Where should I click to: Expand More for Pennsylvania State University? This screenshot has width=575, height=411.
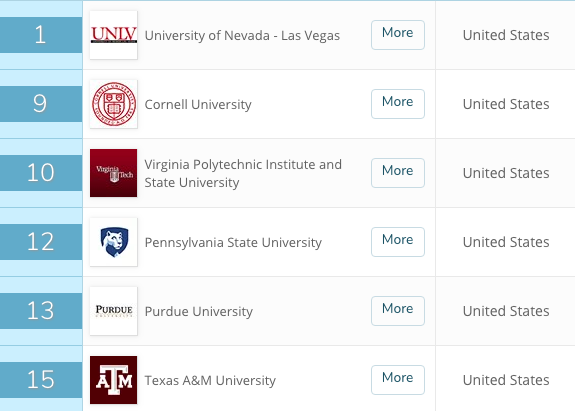[398, 242]
